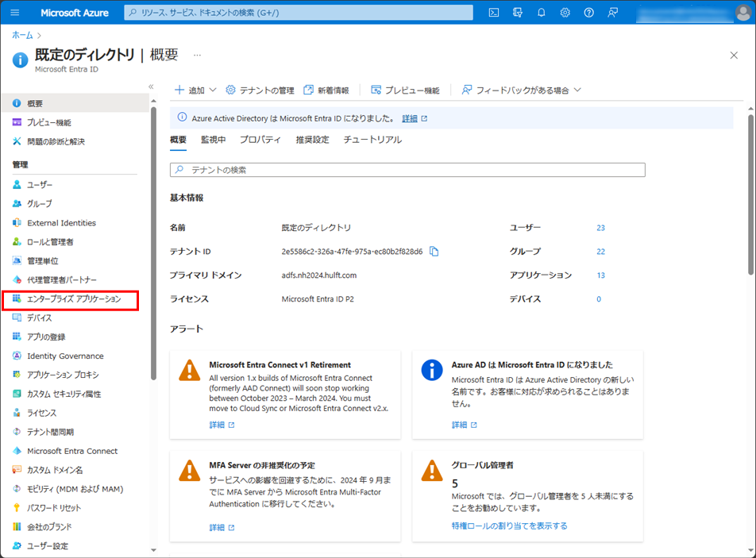Open the hamburger portal menu

(14, 13)
